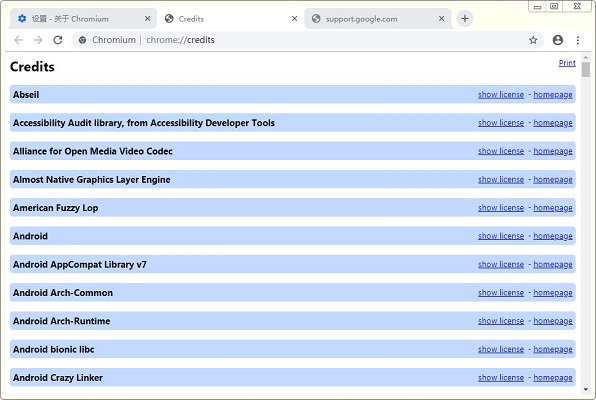Click the forward navigation arrow
Image resolution: width=596 pixels, height=400 pixels.
tap(38, 40)
